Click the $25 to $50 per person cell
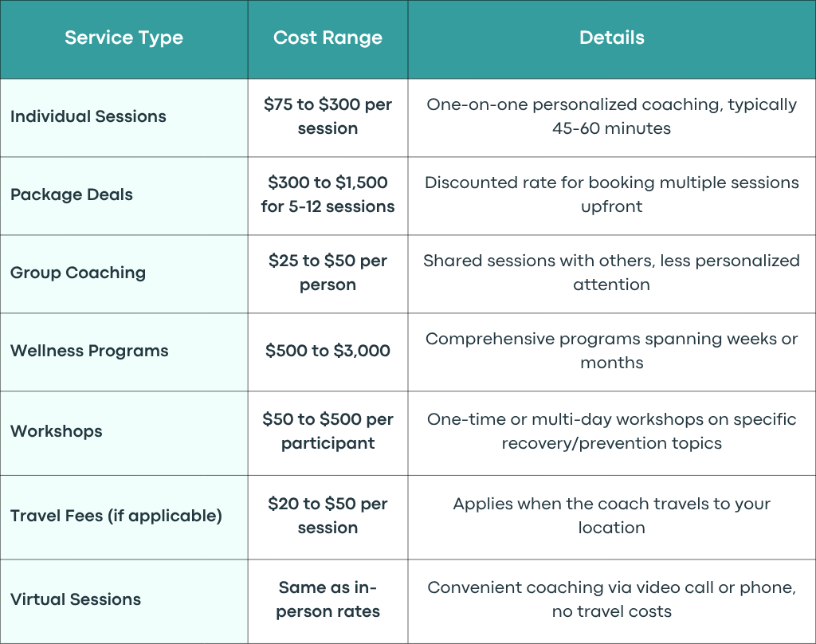 328,273
